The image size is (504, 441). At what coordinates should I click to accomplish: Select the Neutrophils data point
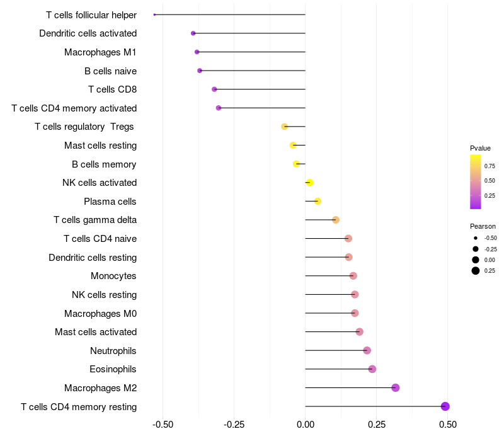click(x=367, y=350)
